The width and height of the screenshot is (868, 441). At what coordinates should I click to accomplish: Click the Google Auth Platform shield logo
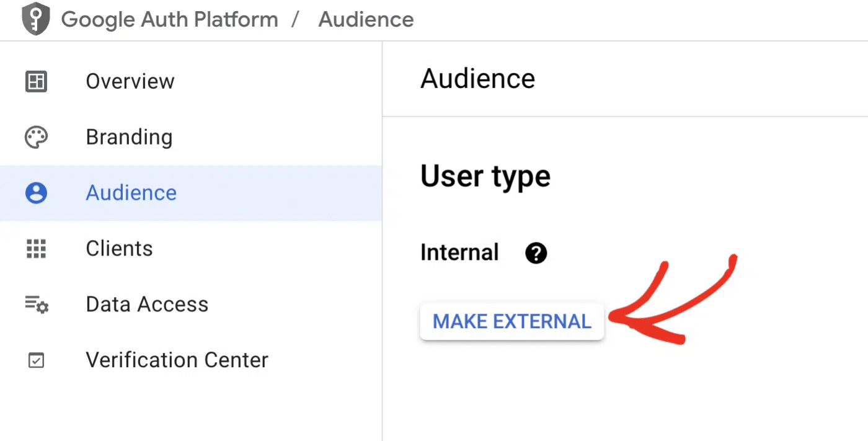click(35, 19)
